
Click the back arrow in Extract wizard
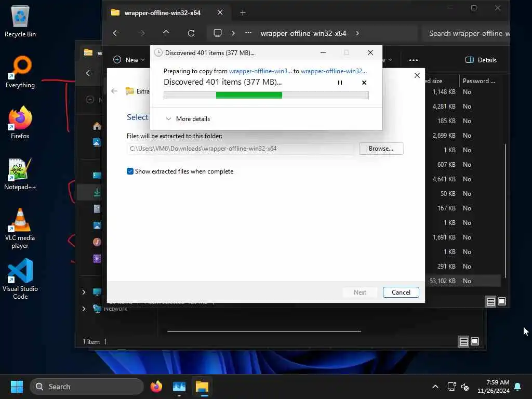pos(114,91)
